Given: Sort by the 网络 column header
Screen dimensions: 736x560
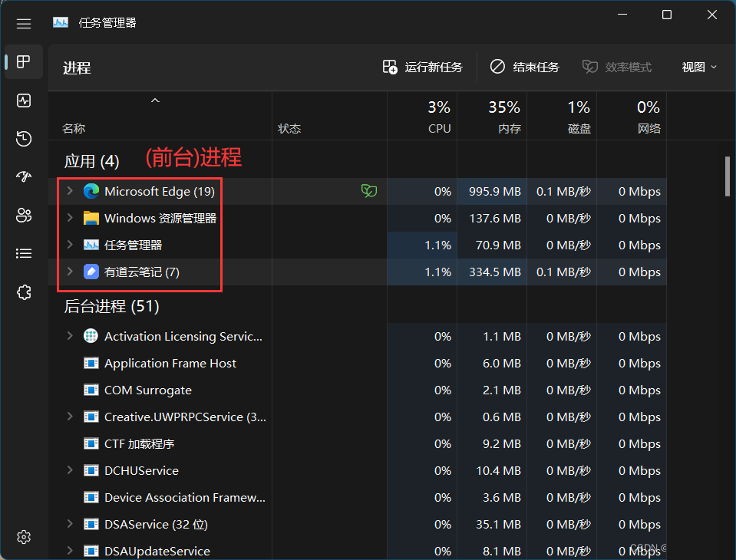Looking at the screenshot, I should click(x=632, y=117).
